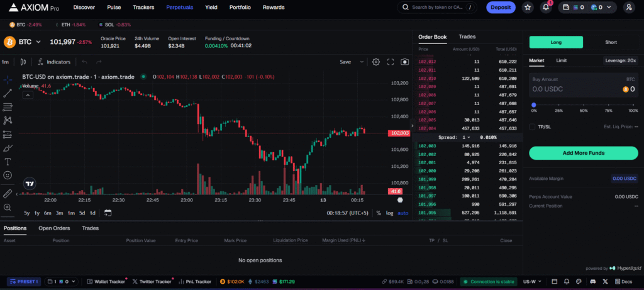Enter fullscreen mode on the chart
The height and width of the screenshot is (290, 644).
coord(391,62)
